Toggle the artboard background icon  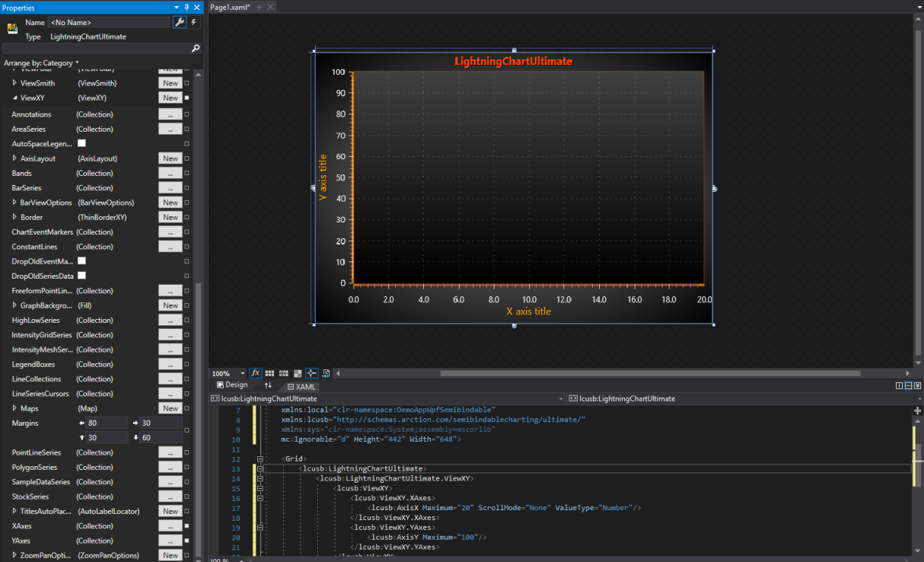click(x=297, y=373)
